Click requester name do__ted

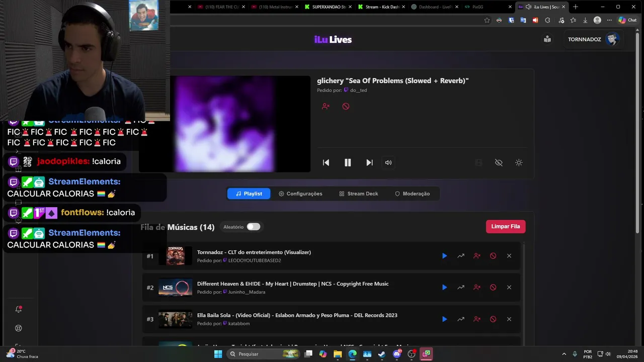[x=358, y=90]
